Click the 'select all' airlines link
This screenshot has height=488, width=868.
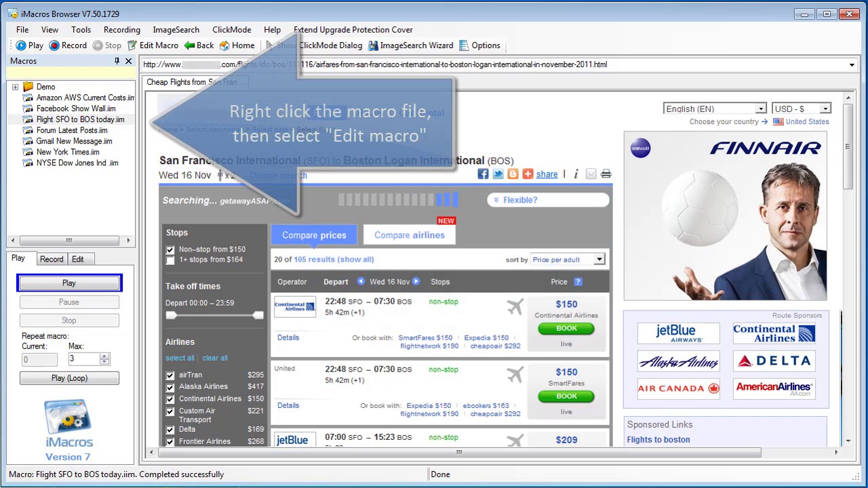click(x=180, y=358)
